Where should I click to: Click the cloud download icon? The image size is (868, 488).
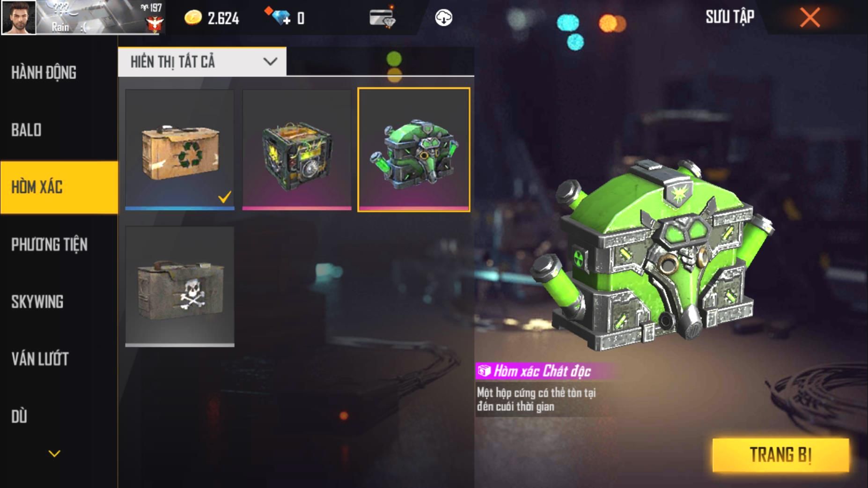[x=443, y=18]
